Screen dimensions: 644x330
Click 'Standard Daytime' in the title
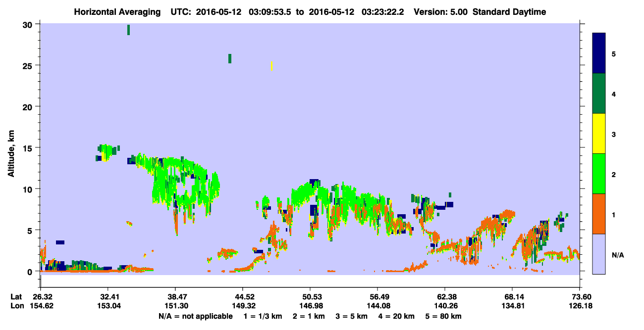509,12
